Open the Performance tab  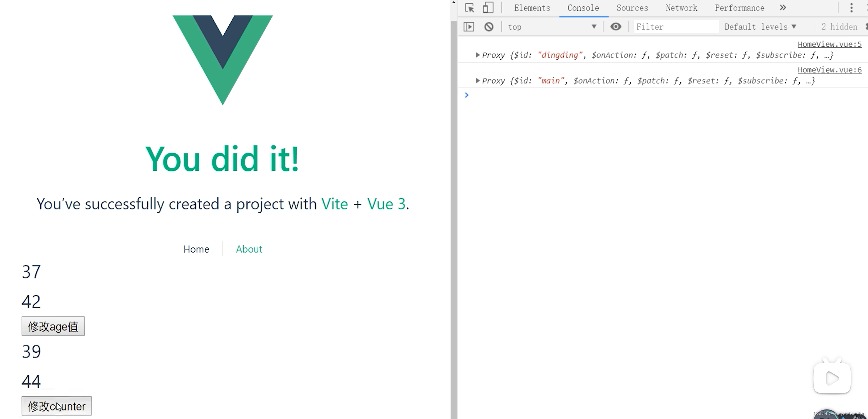tap(740, 8)
